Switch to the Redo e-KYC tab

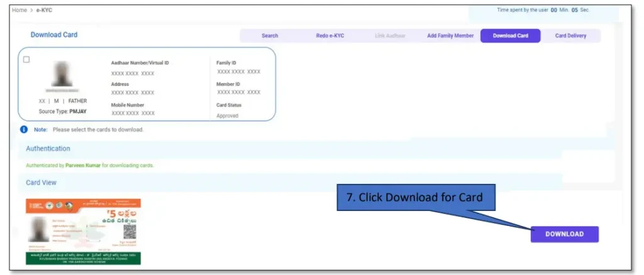coord(330,36)
